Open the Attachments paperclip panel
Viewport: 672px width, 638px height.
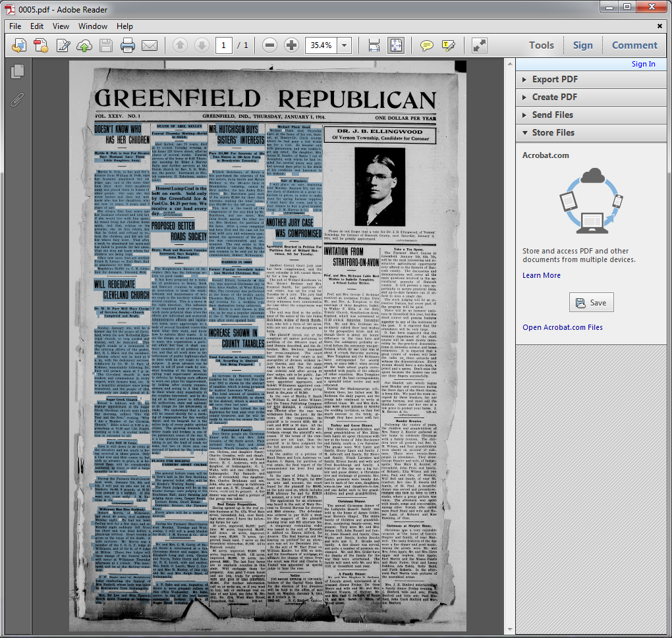click(x=16, y=99)
